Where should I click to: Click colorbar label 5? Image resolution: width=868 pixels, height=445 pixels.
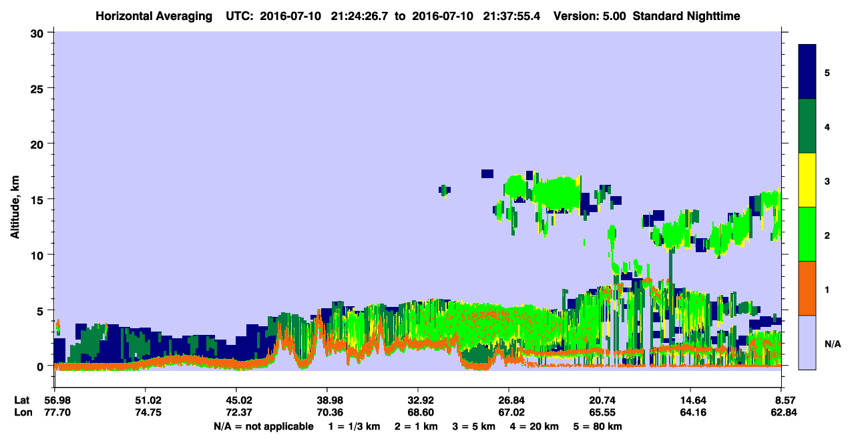(827, 73)
